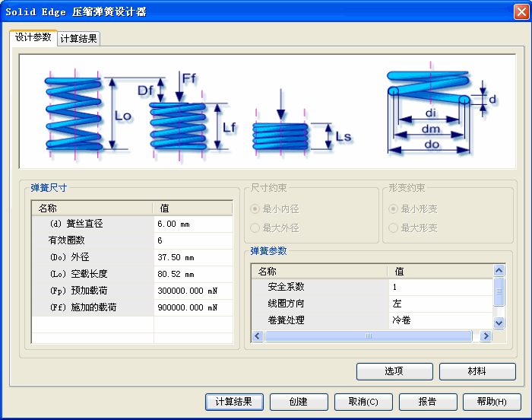Viewport: 532px width, 420px height.
Task: Click the 创建 button
Action: (299, 402)
